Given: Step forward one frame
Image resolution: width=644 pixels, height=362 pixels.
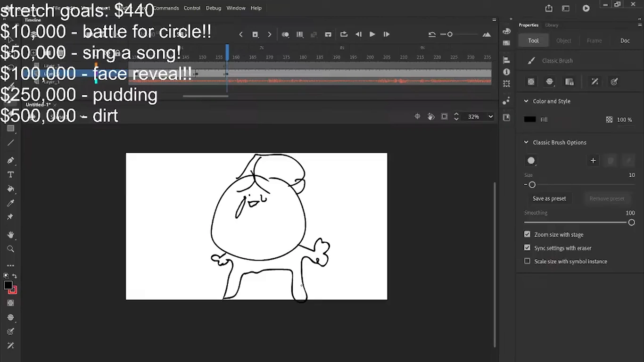Looking at the screenshot, I should [x=386, y=34].
